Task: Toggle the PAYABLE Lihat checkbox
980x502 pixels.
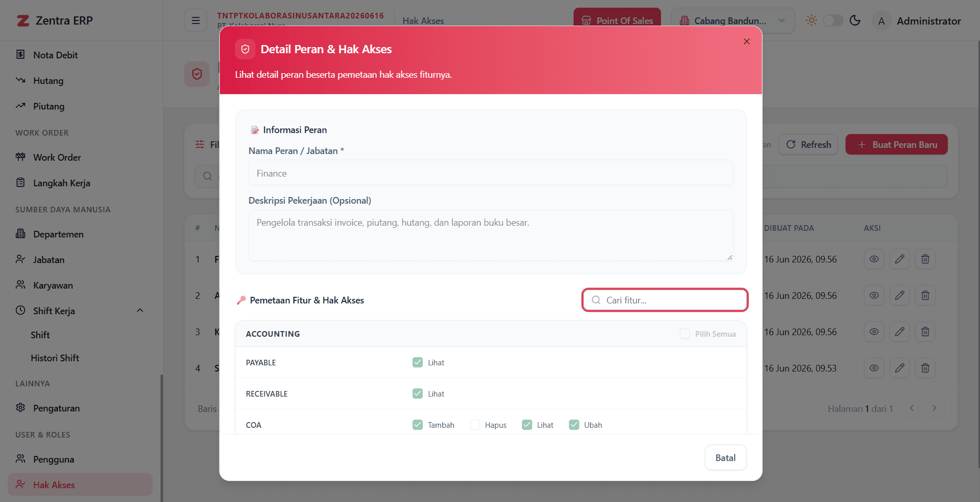Action: [x=418, y=362]
